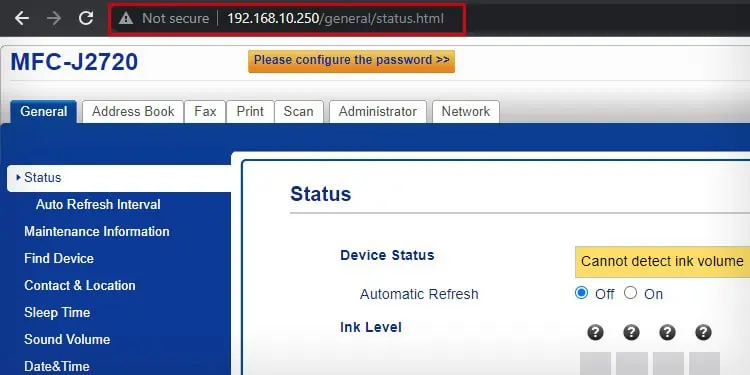Switch to the Address Book tab
The height and width of the screenshot is (375, 750).
(133, 111)
